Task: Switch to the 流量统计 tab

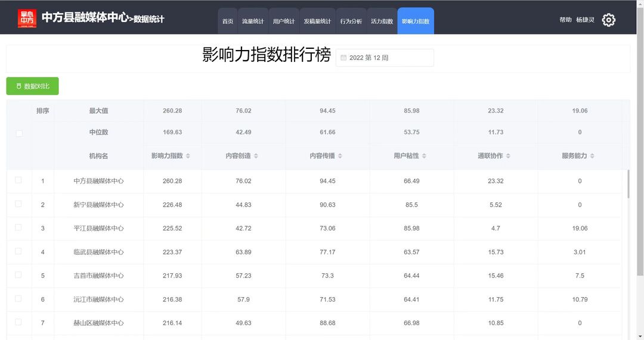Action: coord(253,21)
